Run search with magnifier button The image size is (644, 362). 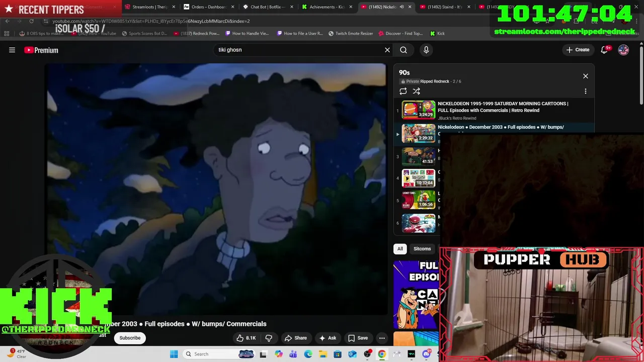click(x=404, y=50)
